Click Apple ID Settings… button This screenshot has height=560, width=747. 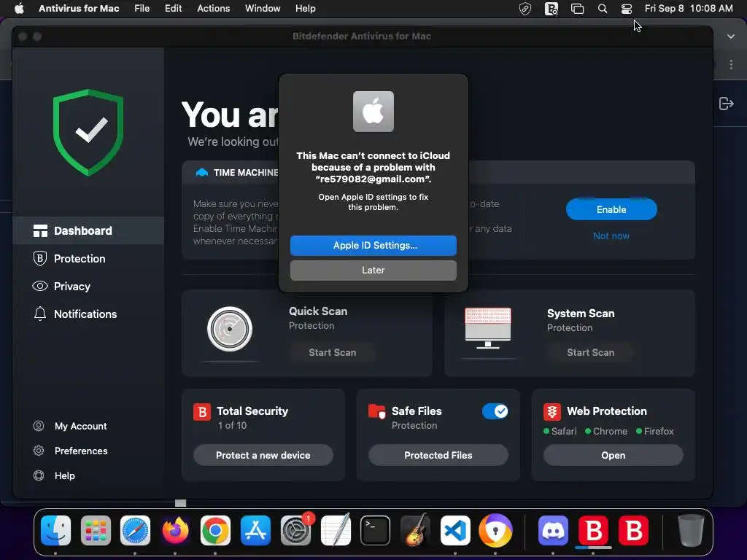[373, 245]
